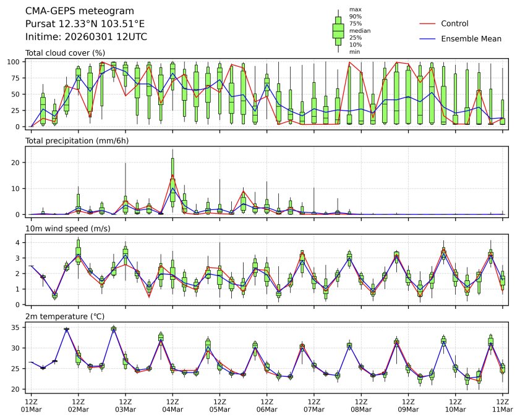Click the red Control legend line

pyautogui.click(x=428, y=23)
